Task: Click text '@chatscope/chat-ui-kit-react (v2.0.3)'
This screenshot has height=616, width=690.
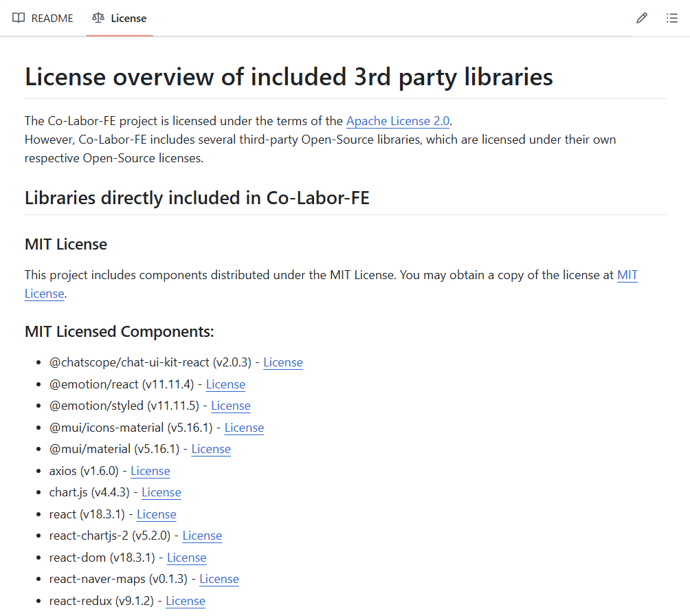Action: pyautogui.click(x=151, y=362)
